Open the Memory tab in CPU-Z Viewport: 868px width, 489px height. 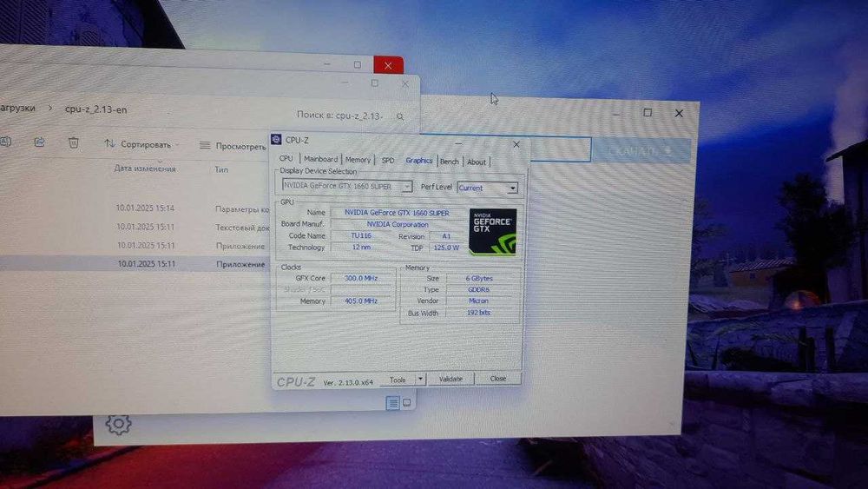click(358, 160)
